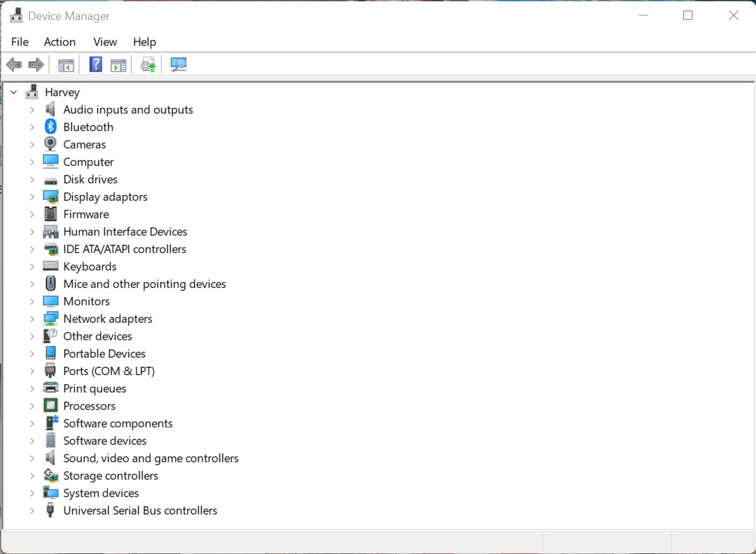Select the Cameras label
756x554 pixels.
click(85, 144)
